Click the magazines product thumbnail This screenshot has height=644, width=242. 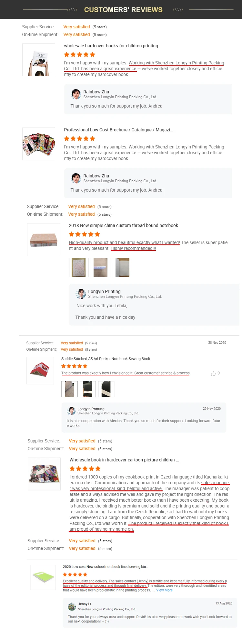(39, 144)
